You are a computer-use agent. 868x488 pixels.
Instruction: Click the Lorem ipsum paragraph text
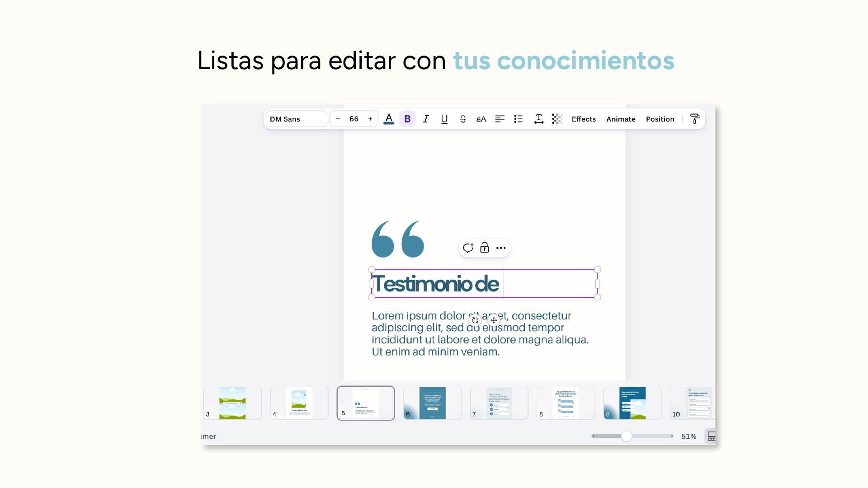point(480,333)
